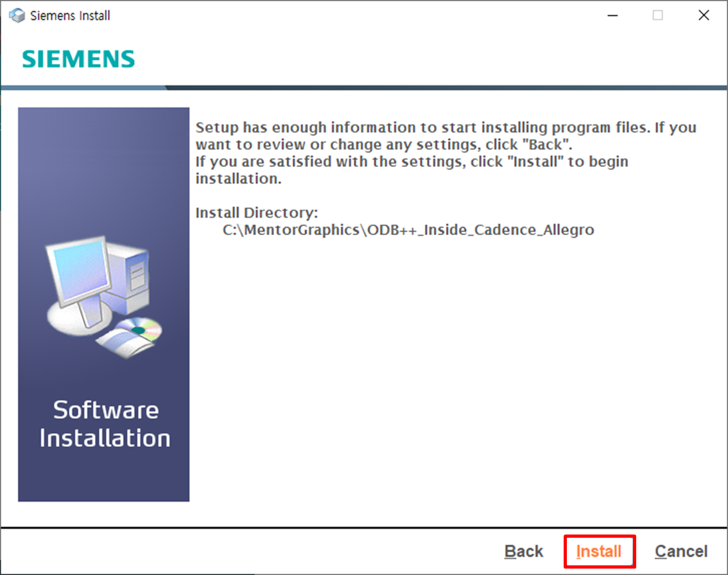728x575 pixels.
Task: Click the SIEMENS logo
Action: coord(78,60)
